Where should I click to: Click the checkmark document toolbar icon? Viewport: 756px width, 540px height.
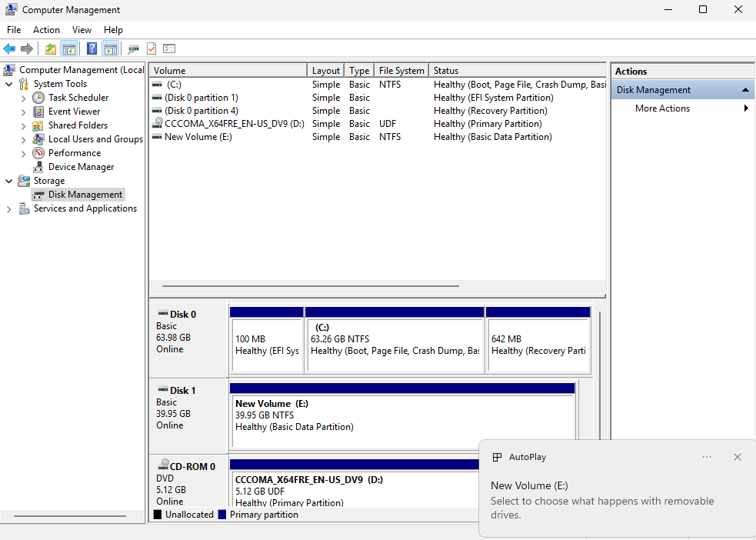[152, 48]
